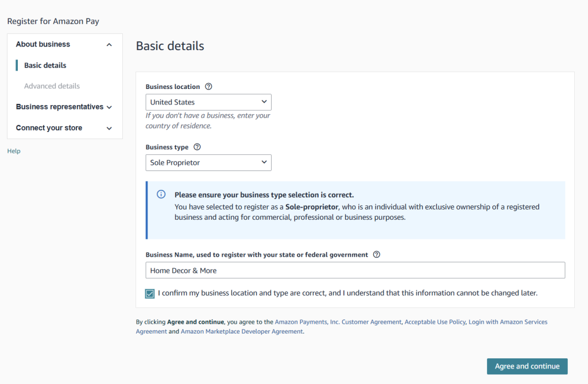Click the Business type help icon
The width and height of the screenshot is (588, 384).
(x=197, y=147)
